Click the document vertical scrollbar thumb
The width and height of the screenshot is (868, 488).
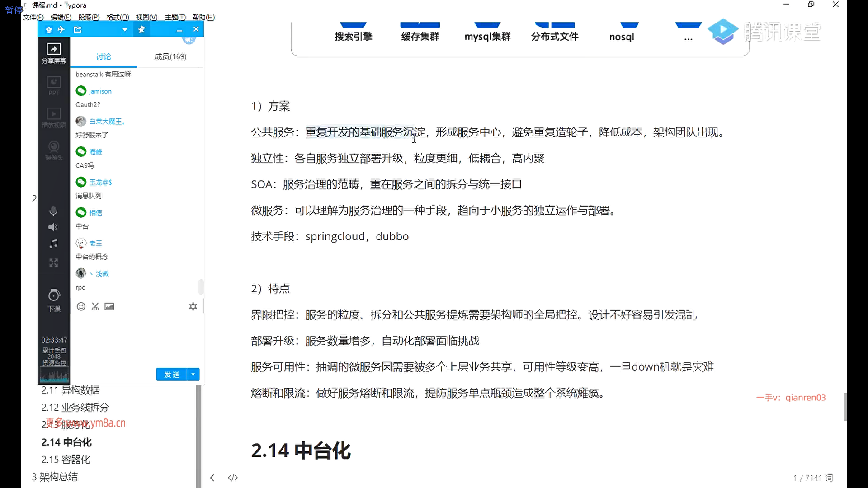(845, 407)
